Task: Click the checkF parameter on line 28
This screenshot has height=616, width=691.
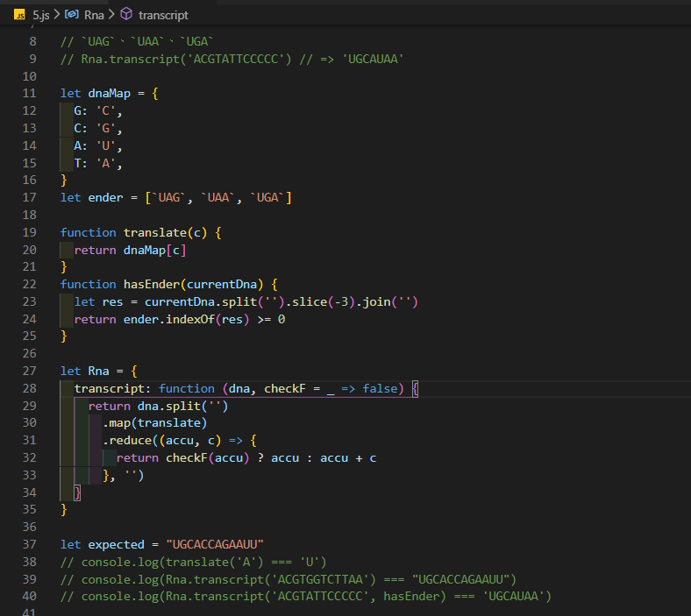Action: tap(285, 389)
